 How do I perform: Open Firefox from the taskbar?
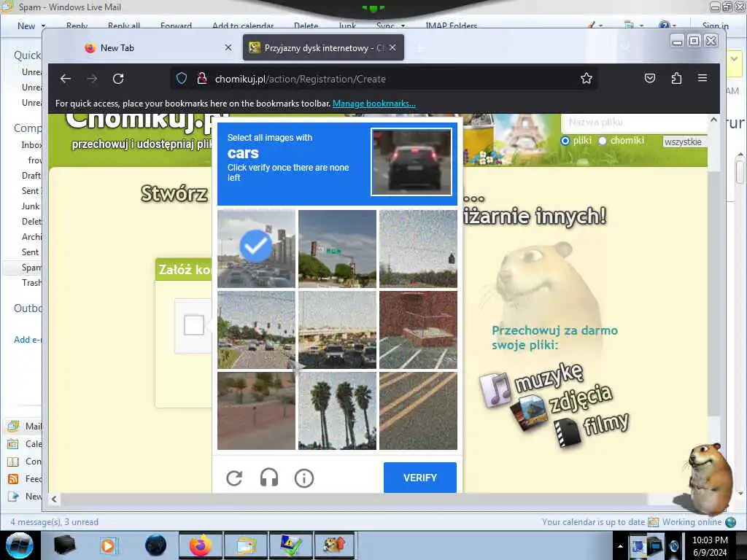point(201,545)
